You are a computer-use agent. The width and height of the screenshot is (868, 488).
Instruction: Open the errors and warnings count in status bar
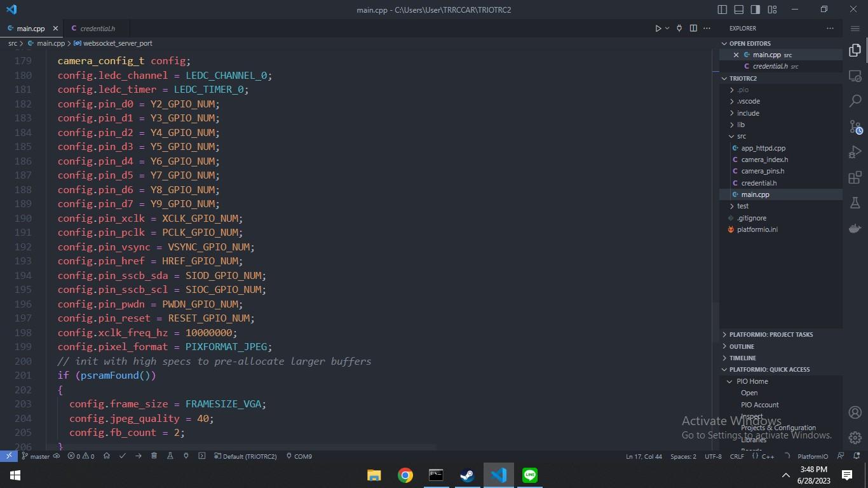click(x=81, y=456)
